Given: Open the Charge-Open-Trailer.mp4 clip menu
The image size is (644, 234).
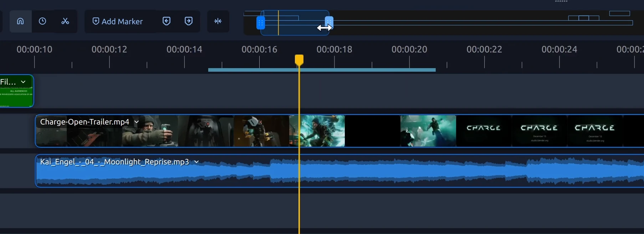Looking at the screenshot, I should click(x=136, y=122).
